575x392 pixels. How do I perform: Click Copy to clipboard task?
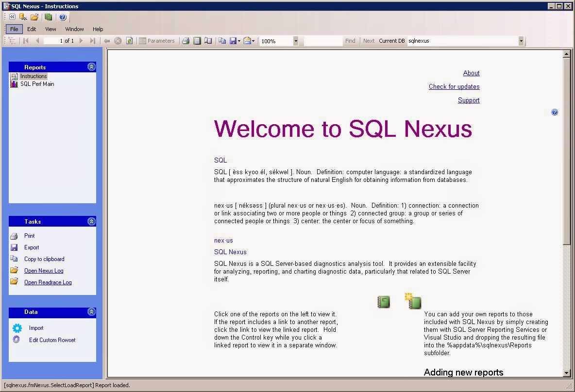coord(44,259)
